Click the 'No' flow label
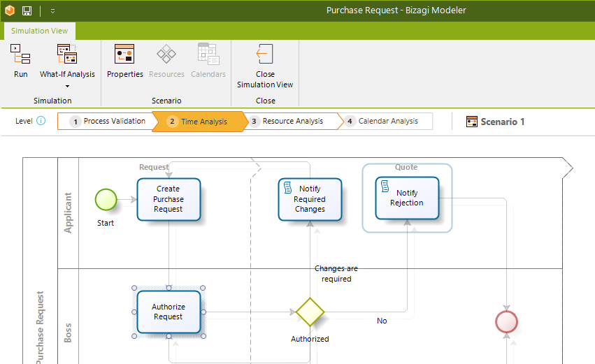The height and width of the screenshot is (364, 595). tap(382, 321)
